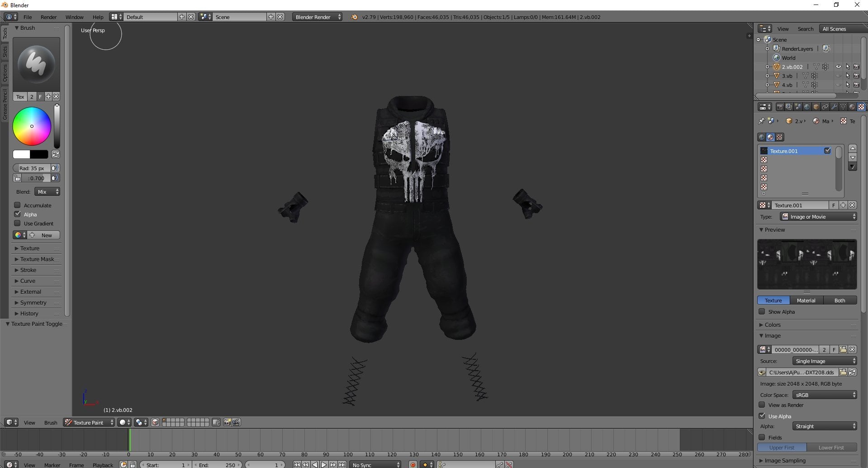Disable the Use Alpha checkbox
This screenshot has height=468, width=868.
click(762, 415)
